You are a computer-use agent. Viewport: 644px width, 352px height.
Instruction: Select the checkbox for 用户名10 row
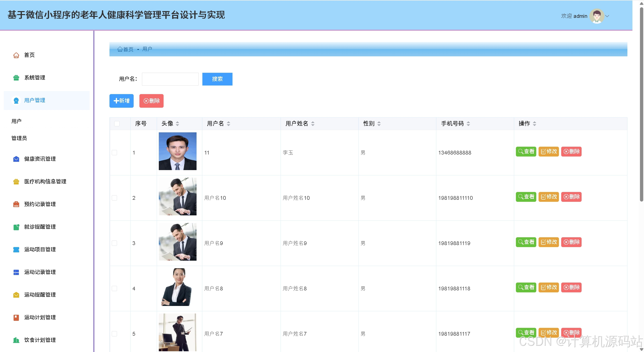(114, 198)
